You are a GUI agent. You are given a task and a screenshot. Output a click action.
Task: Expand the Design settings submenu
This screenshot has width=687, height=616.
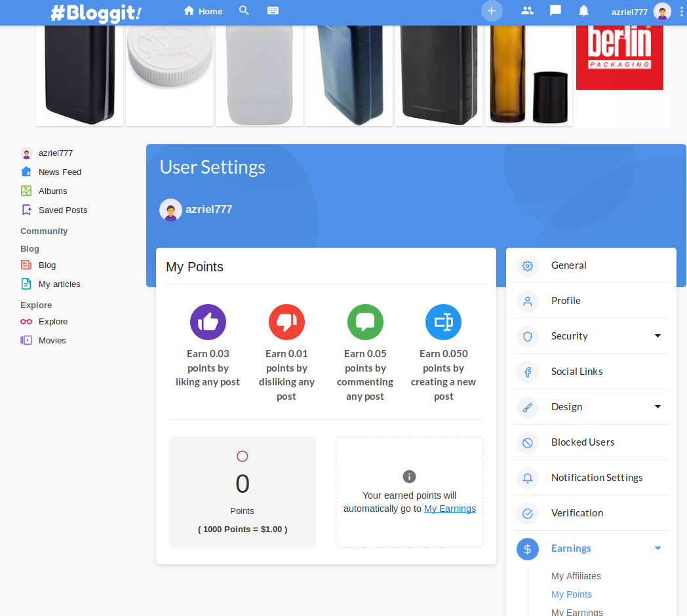(x=658, y=407)
